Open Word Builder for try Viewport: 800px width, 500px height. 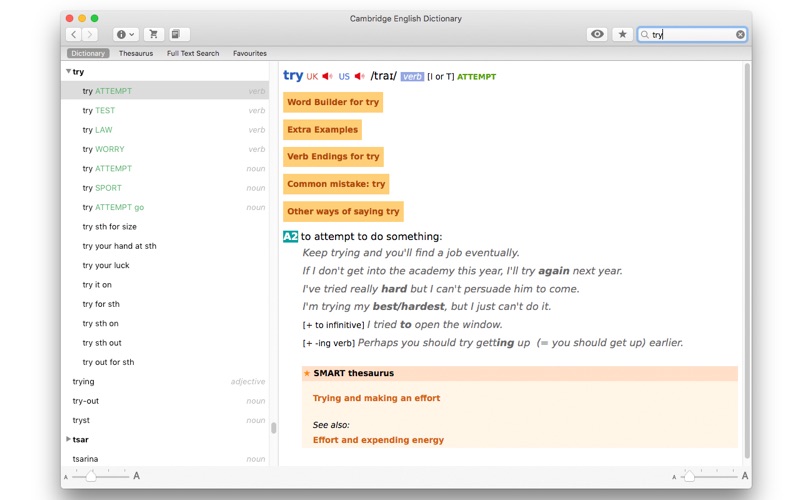(333, 102)
